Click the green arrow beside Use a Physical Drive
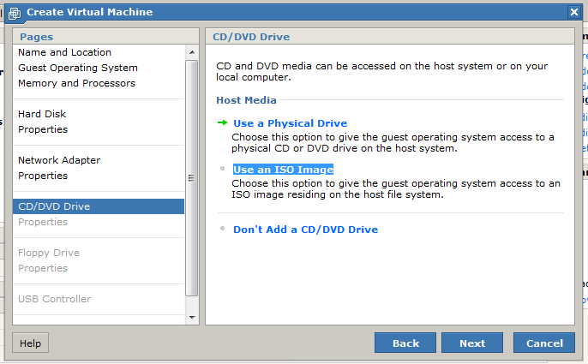Viewport: 588px width, 364px height. pyautogui.click(x=222, y=122)
